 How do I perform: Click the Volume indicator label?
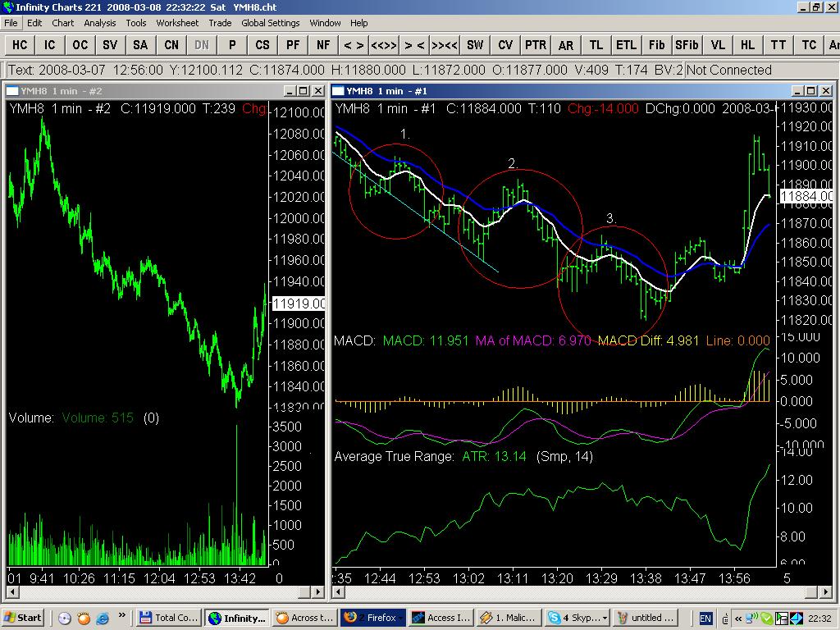[31, 418]
